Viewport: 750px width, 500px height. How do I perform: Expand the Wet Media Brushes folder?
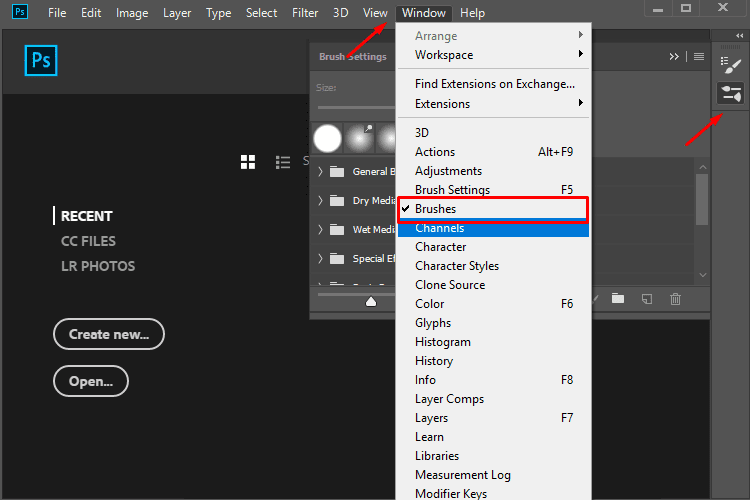click(320, 230)
